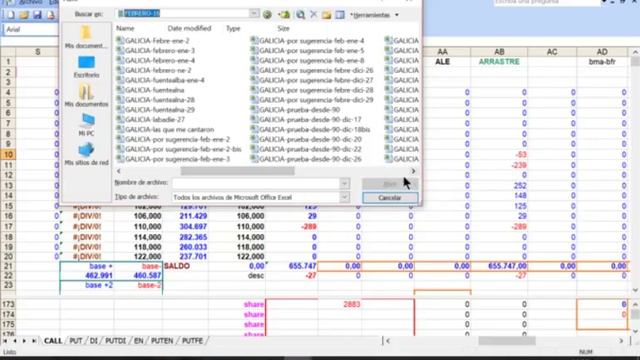Click the Back navigation icon in the dialog
640x360 pixels.
pyautogui.click(x=267, y=15)
